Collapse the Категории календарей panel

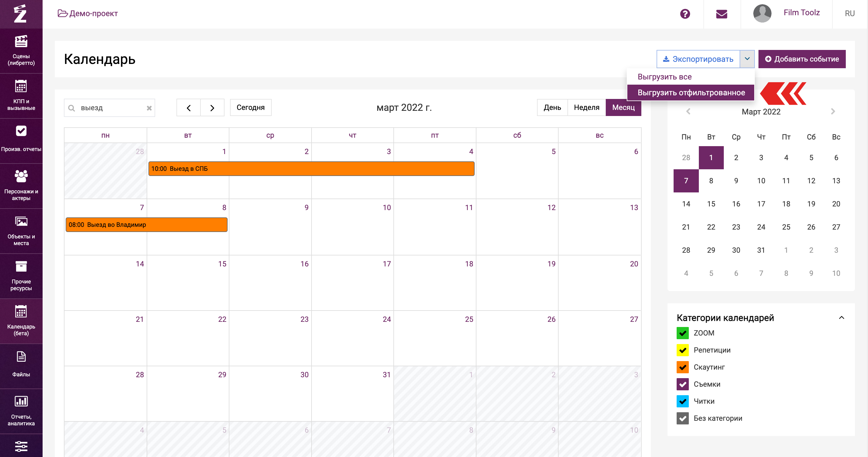tap(842, 317)
